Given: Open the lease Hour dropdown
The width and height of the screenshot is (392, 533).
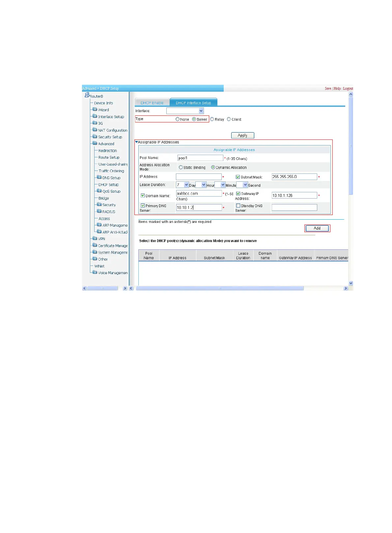Looking at the screenshot, I should (x=201, y=185).
